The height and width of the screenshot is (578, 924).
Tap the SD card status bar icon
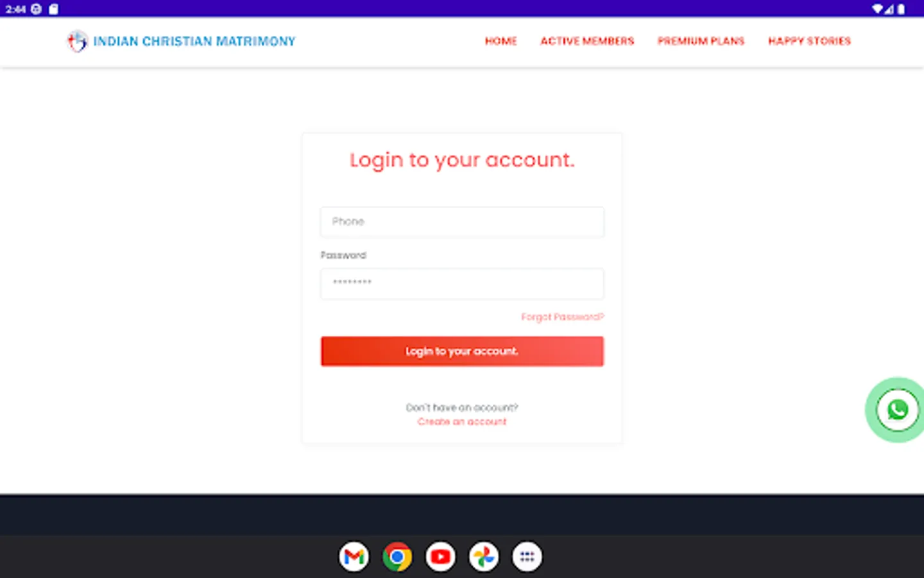54,9
